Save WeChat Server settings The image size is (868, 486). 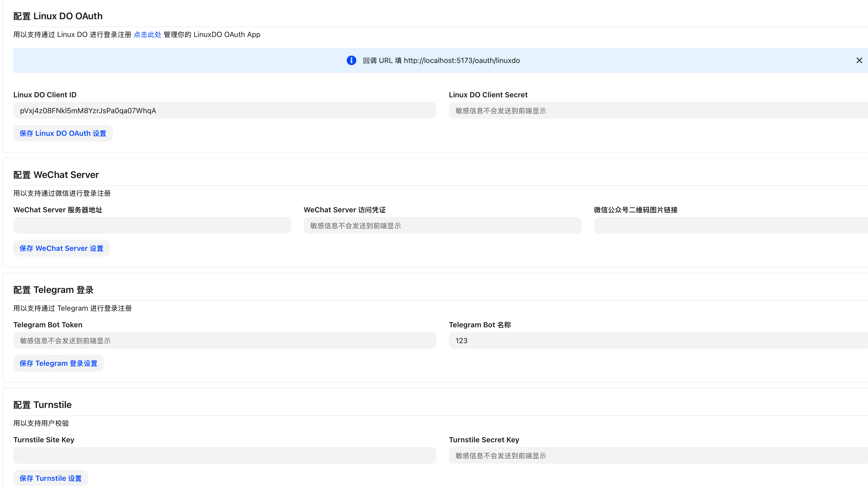click(x=61, y=248)
